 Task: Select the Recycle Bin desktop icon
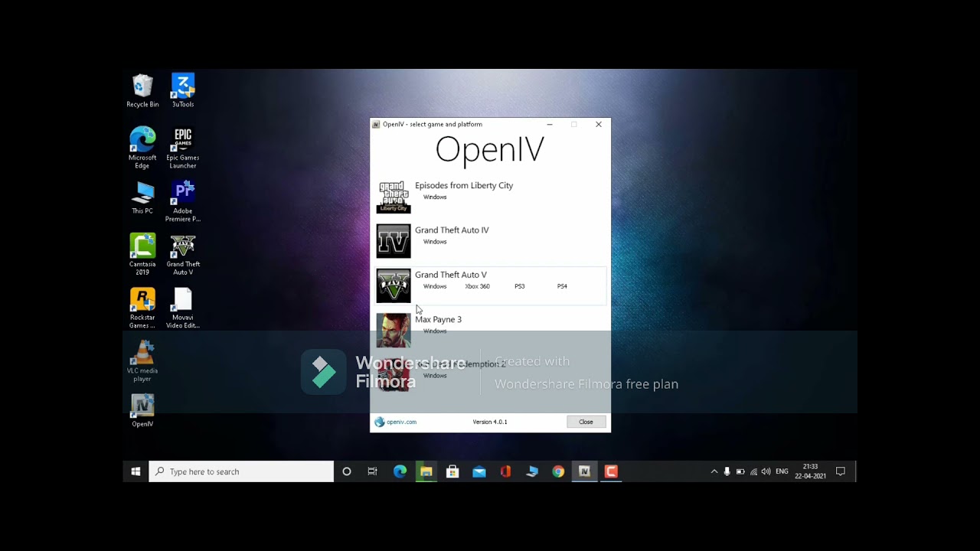coord(142,91)
